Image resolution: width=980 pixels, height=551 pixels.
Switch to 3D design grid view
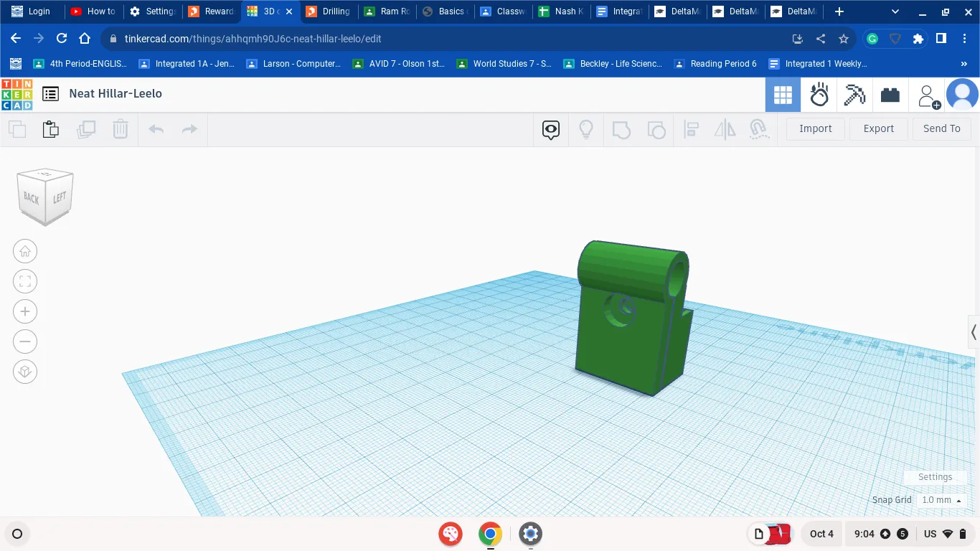pos(783,95)
